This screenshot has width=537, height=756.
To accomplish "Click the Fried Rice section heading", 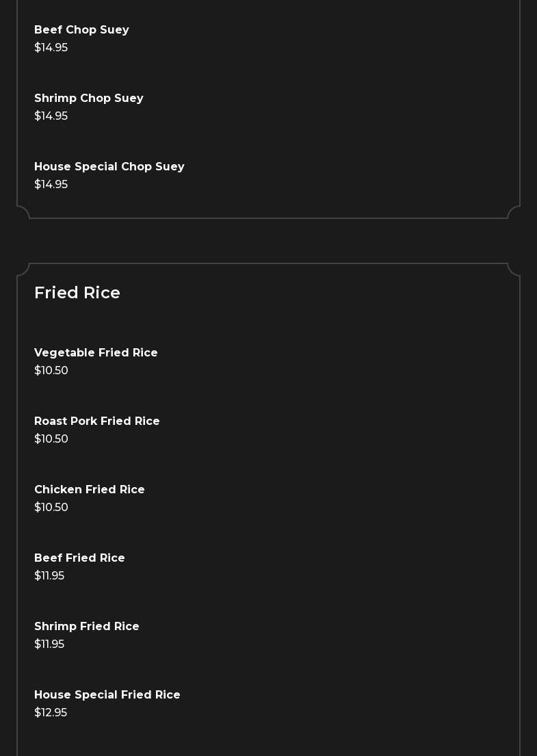I will [x=77, y=293].
